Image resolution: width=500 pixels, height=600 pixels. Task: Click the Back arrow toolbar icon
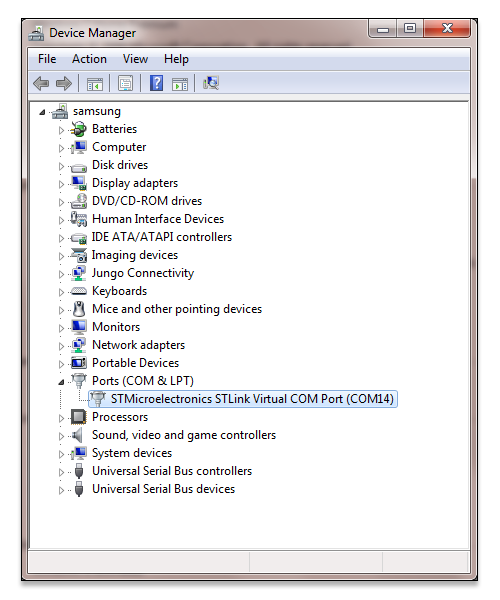(x=41, y=83)
